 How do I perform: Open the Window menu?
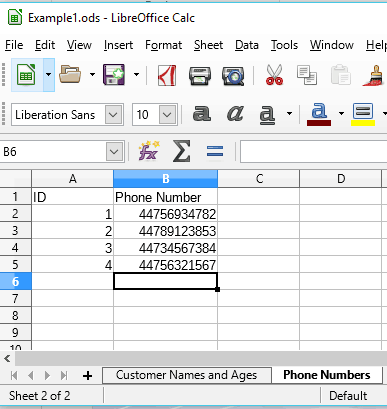[332, 45]
